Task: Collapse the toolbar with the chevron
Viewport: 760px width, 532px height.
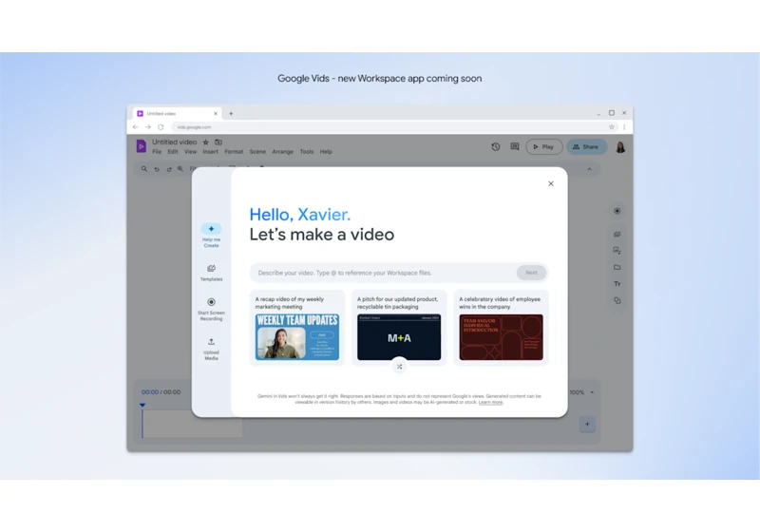Action: pos(589,169)
